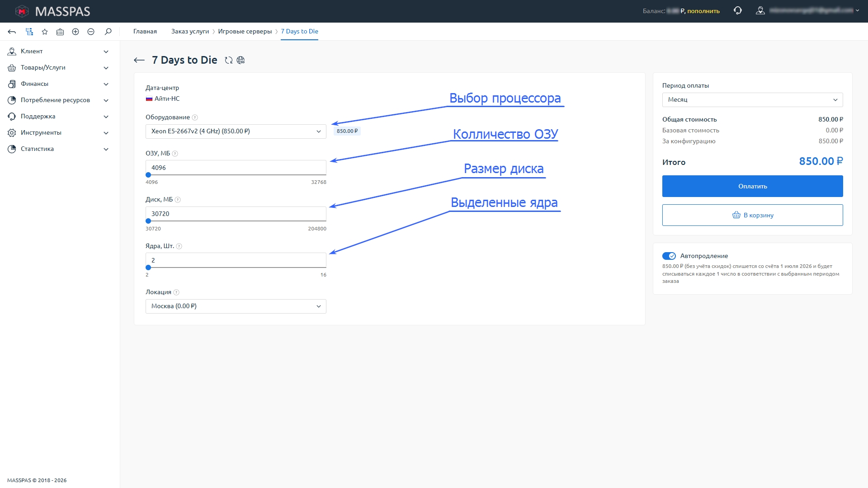Click the Ядра slider handle
The width and height of the screenshot is (868, 488).
148,267
